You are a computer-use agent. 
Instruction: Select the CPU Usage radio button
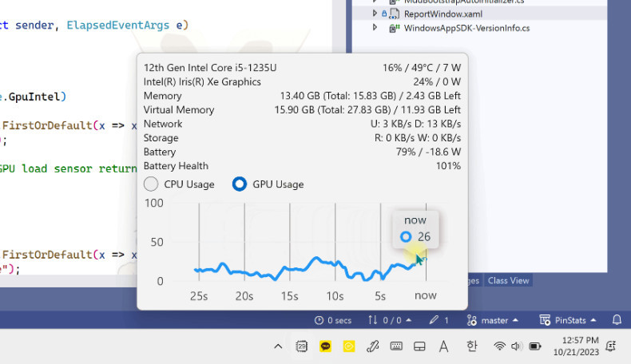(151, 184)
